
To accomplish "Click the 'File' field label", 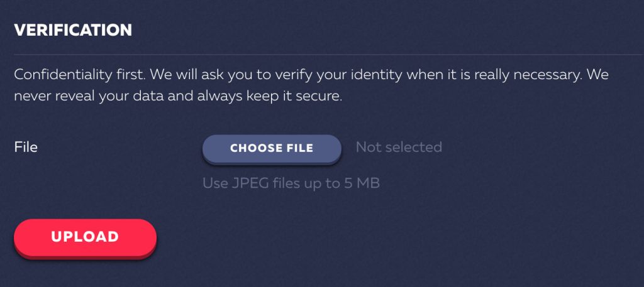I will click(x=26, y=148).
